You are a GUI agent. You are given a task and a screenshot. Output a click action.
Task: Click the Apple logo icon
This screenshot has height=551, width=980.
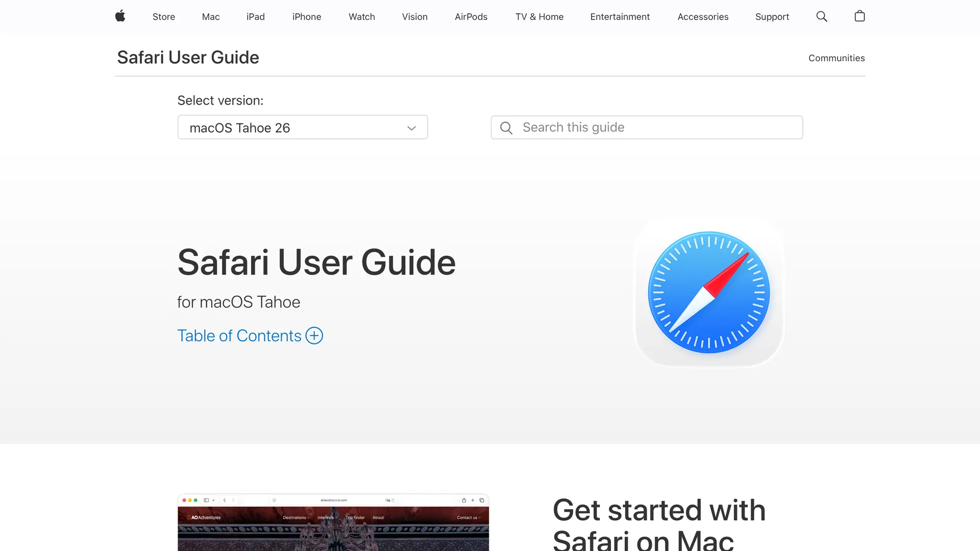(x=120, y=16)
